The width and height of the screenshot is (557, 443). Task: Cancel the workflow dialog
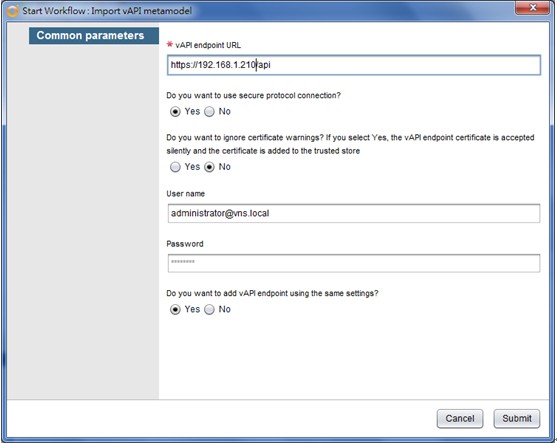click(460, 418)
